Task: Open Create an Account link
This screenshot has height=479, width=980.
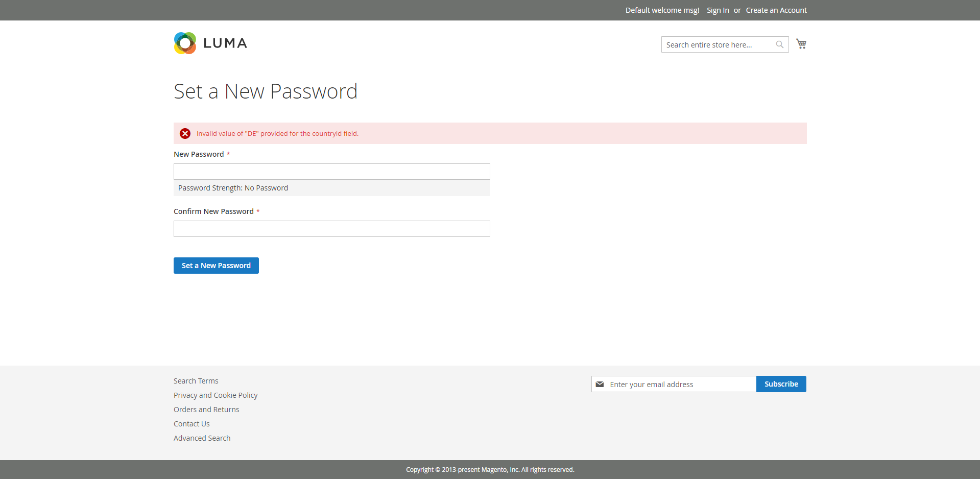Action: tap(776, 10)
